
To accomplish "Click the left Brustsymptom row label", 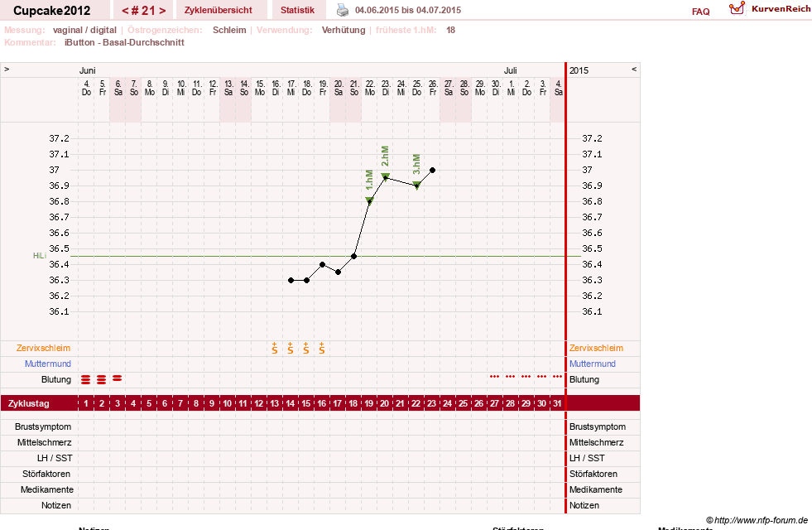I will click(43, 427).
